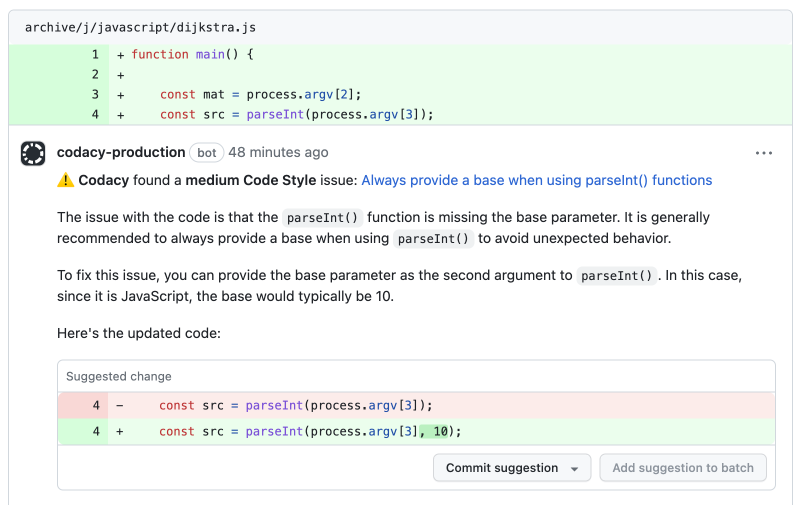Select line number 1 in the diff
Screen dimensions: 803x505
95,54
